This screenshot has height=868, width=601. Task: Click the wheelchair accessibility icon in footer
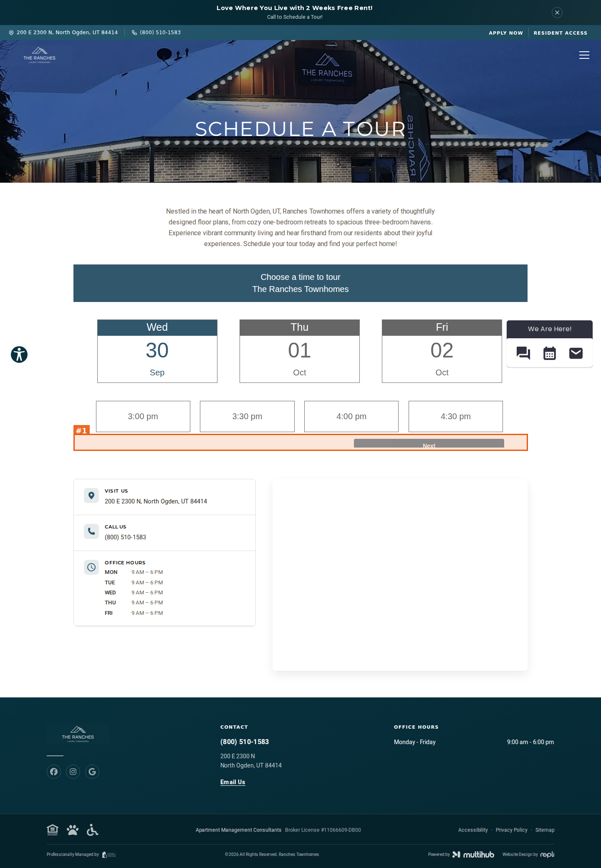coord(92,830)
